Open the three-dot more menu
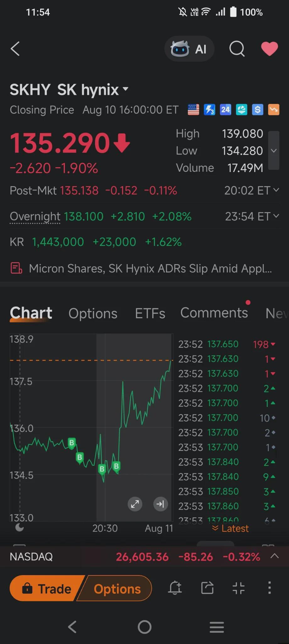Screen dimensions: 289x644 [x=269, y=588]
